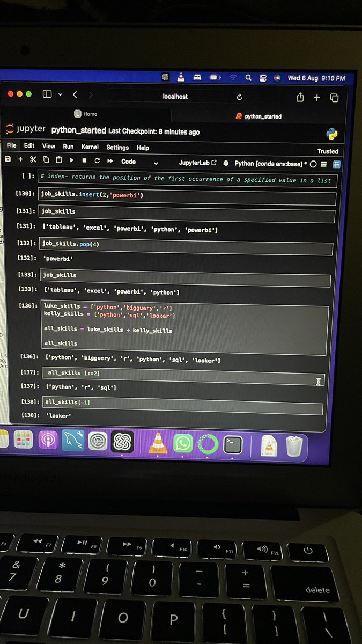The width and height of the screenshot is (362, 644).
Task: Run the selected cell play icon
Action: [x=71, y=160]
